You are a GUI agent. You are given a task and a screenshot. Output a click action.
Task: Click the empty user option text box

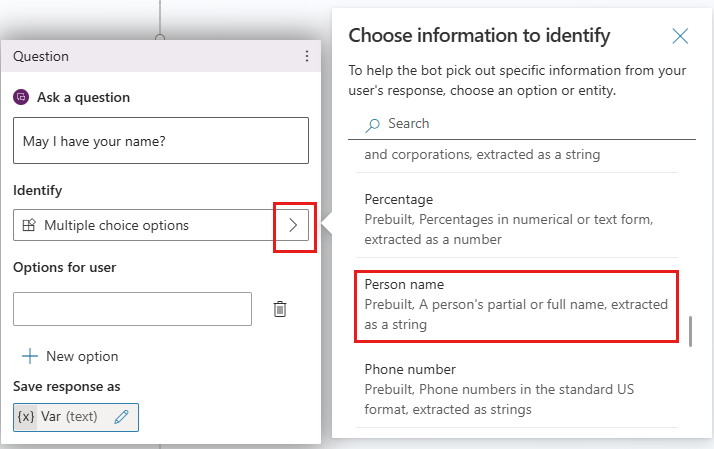click(x=132, y=309)
